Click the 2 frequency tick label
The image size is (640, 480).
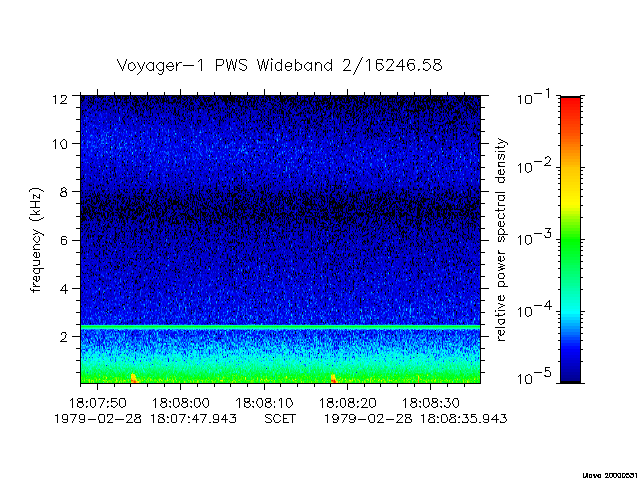point(64,337)
